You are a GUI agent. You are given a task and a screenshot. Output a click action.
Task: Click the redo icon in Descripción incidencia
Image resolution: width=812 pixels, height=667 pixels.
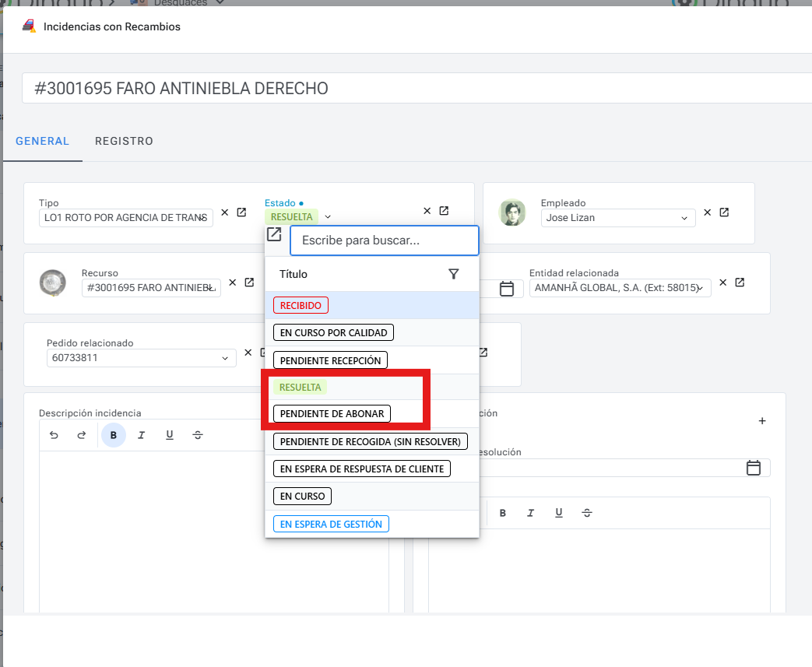pos(82,435)
